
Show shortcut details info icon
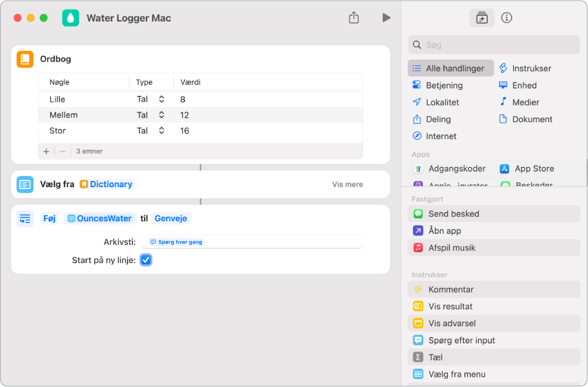click(x=507, y=18)
